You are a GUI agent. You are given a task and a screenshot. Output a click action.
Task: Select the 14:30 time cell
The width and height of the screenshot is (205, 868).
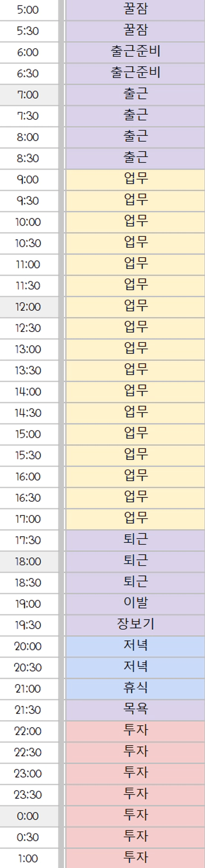[x=28, y=413]
